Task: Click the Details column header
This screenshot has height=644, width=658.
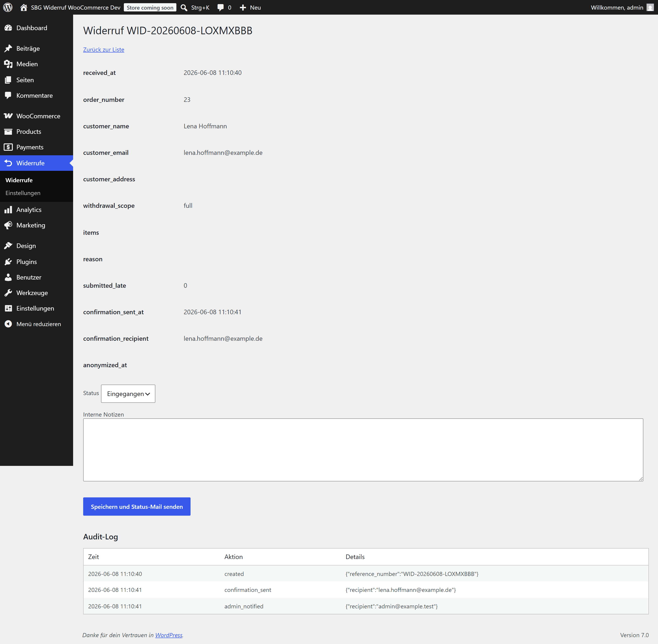Action: point(355,557)
